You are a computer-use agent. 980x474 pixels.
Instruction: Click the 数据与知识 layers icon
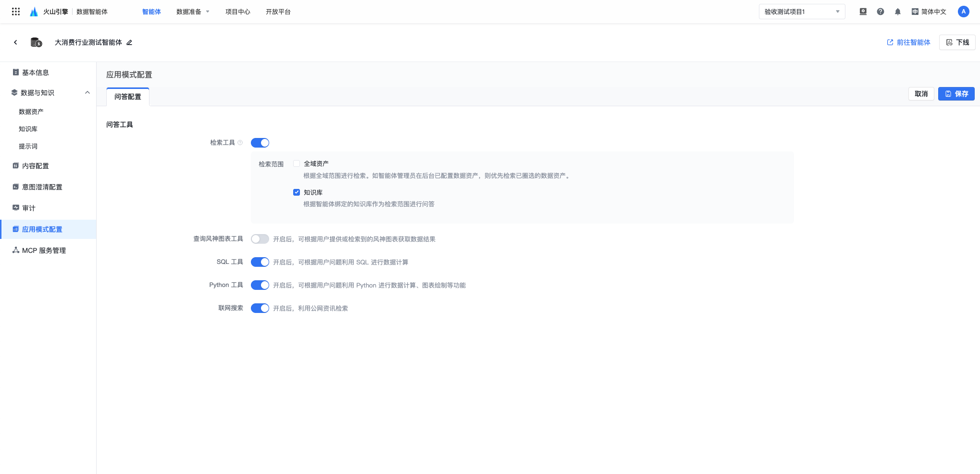tap(14, 92)
